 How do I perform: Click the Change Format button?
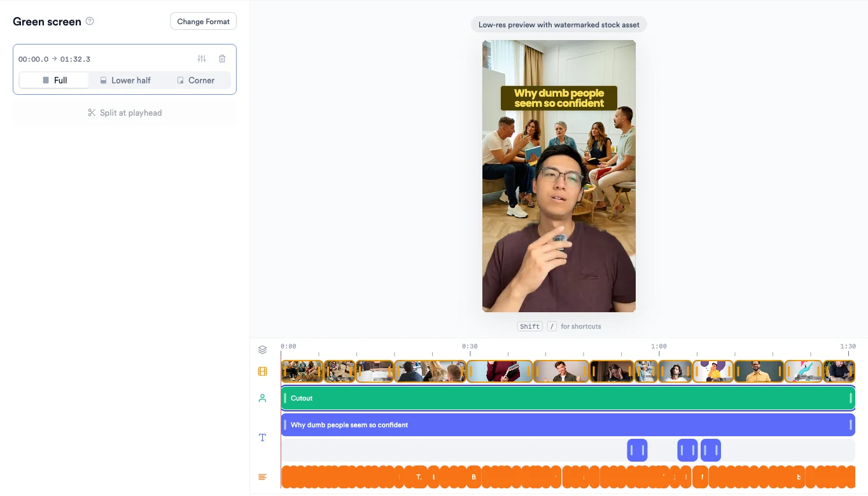204,21
